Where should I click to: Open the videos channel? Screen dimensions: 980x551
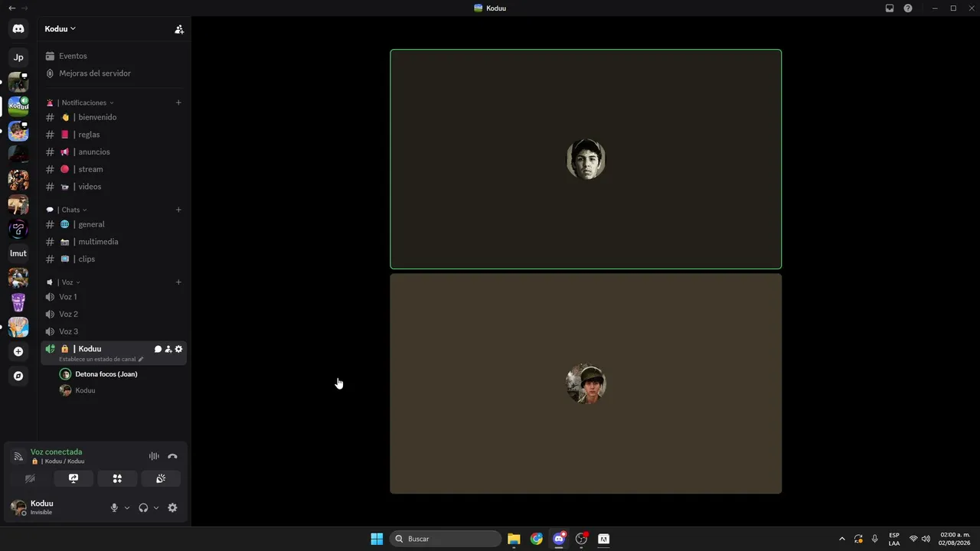[113, 187]
